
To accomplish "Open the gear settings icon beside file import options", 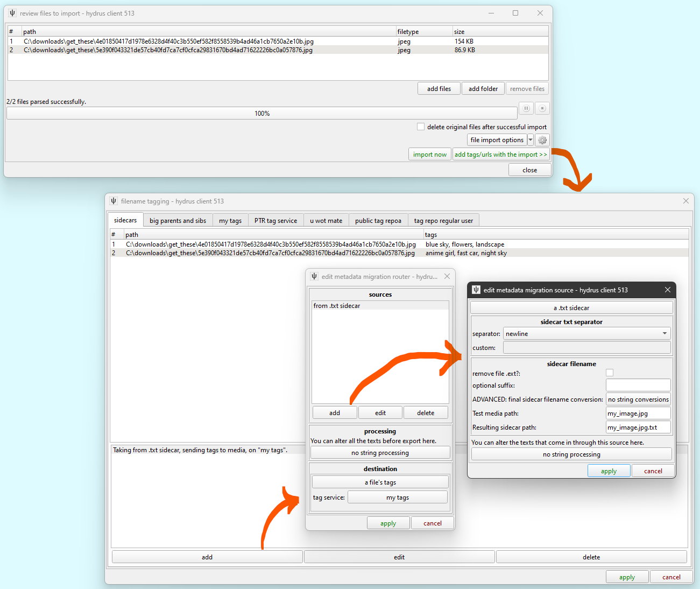I will coord(542,140).
